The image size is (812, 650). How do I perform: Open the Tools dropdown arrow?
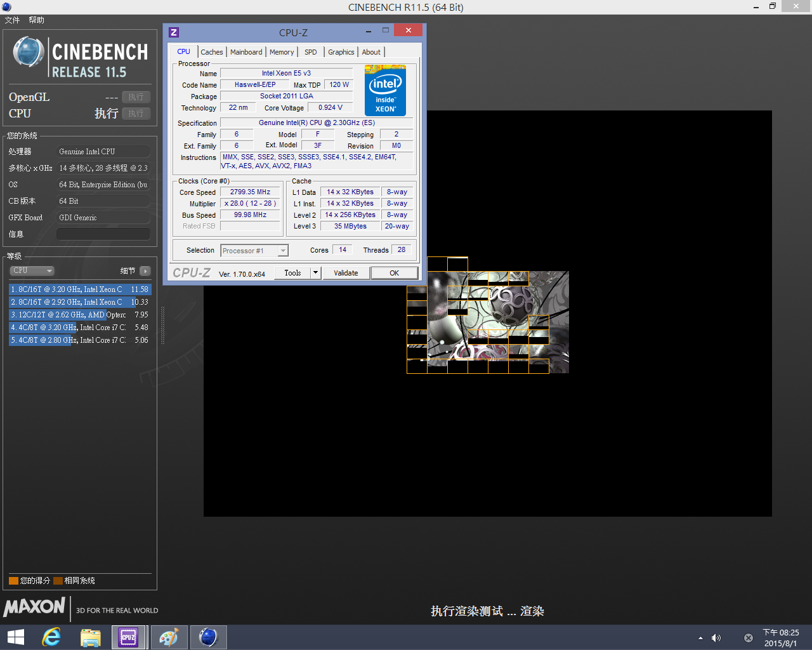tap(315, 273)
